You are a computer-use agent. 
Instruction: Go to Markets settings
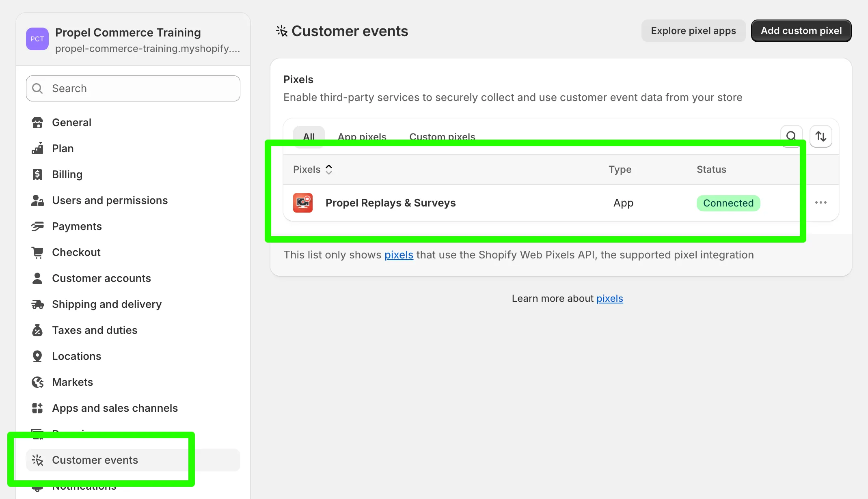(133, 382)
